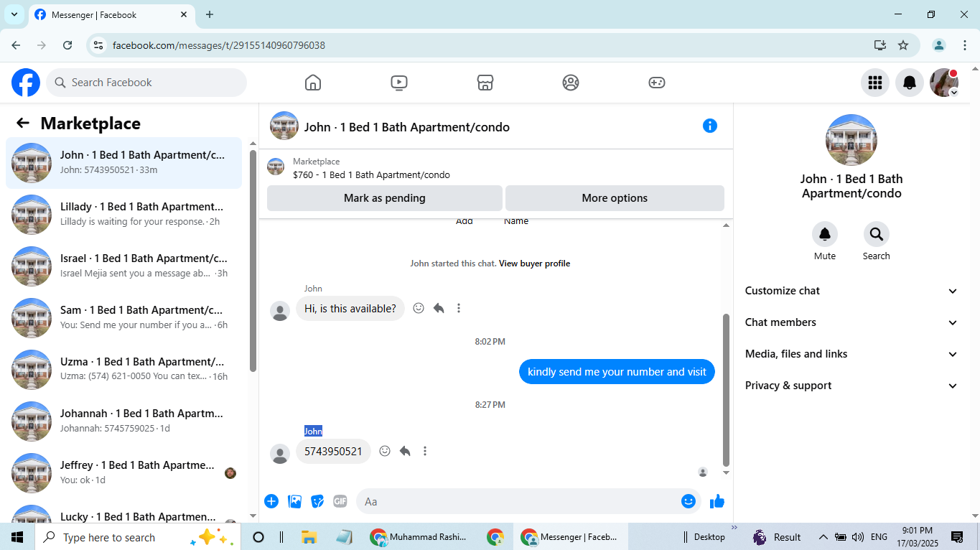Click Mark as pending button

coord(385,198)
